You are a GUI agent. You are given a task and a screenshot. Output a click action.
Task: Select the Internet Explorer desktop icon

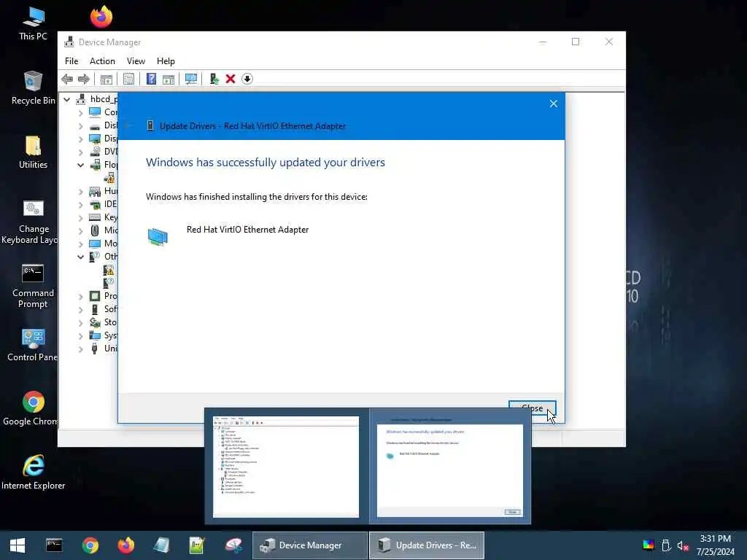point(33,472)
